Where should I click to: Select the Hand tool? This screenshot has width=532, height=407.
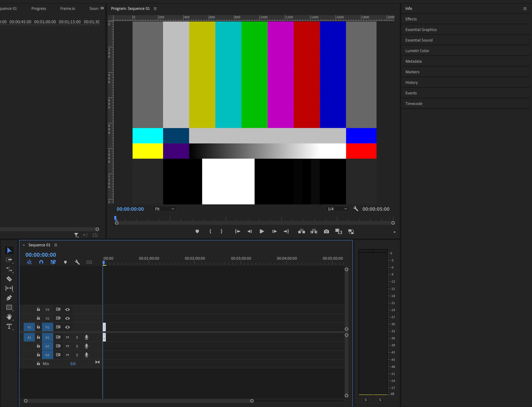[x=9, y=317]
